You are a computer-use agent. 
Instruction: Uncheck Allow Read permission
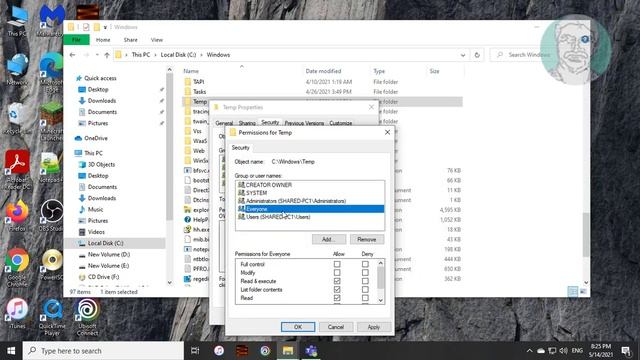[337, 298]
